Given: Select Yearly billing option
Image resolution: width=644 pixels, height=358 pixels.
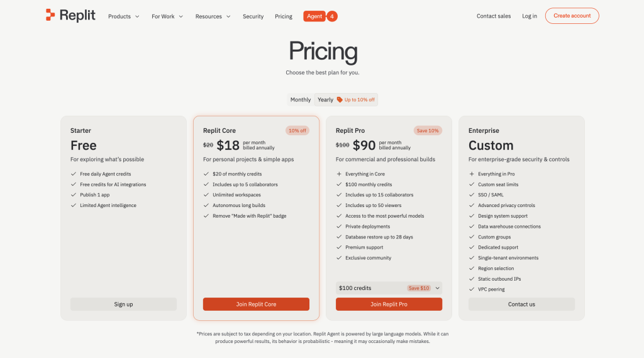Looking at the screenshot, I should click(325, 99).
